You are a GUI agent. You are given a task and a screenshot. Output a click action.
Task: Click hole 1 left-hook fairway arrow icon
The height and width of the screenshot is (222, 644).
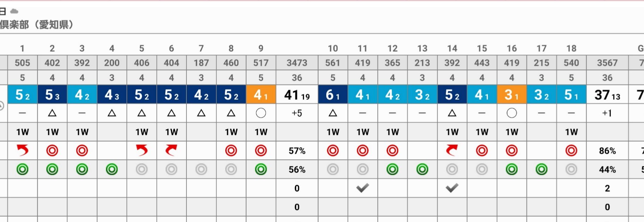[x=23, y=150]
